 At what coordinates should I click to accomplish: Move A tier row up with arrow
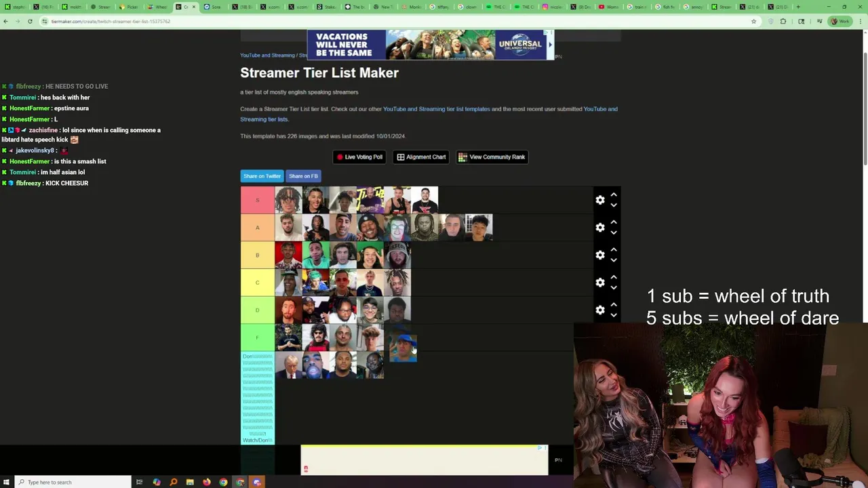click(x=614, y=222)
